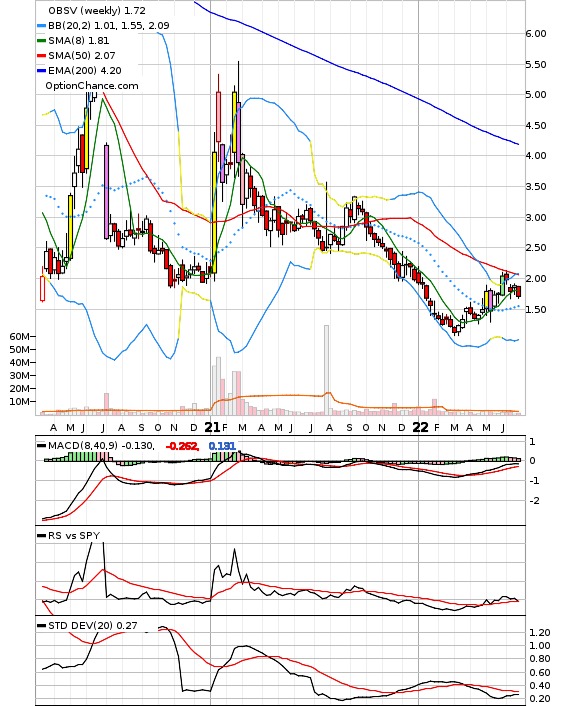Click the RS vs SPY black legend marker
The image size is (566, 706).
(x=41, y=536)
